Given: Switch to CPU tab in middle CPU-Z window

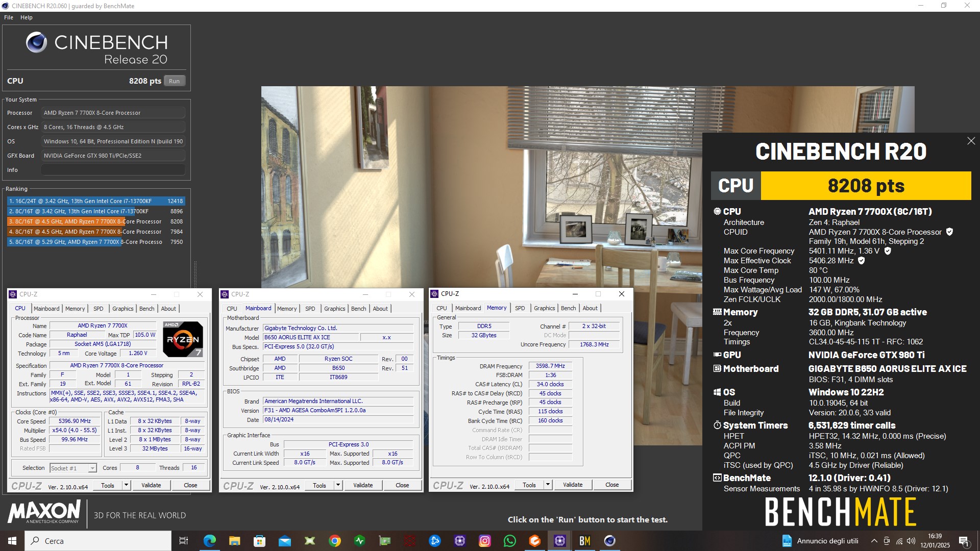Looking at the screenshot, I should tap(232, 309).
